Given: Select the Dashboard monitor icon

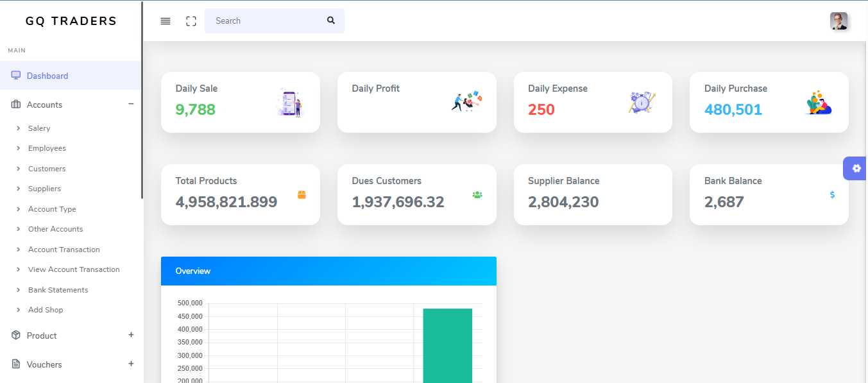Looking at the screenshot, I should (15, 75).
